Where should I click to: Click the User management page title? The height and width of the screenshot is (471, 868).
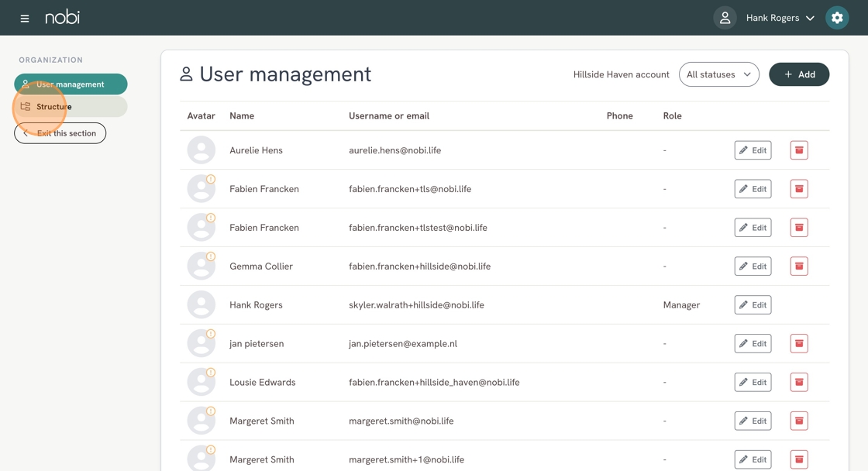pyautogui.click(x=285, y=74)
